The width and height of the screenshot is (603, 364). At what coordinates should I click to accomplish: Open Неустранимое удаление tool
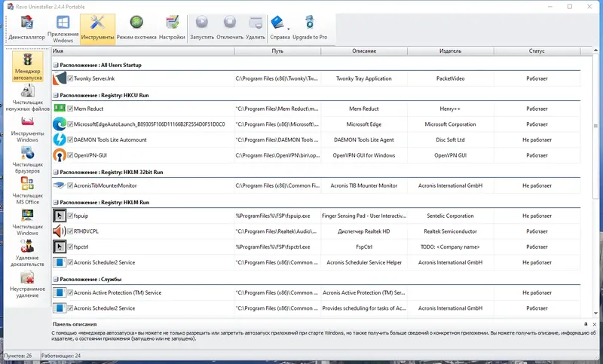pos(27,284)
